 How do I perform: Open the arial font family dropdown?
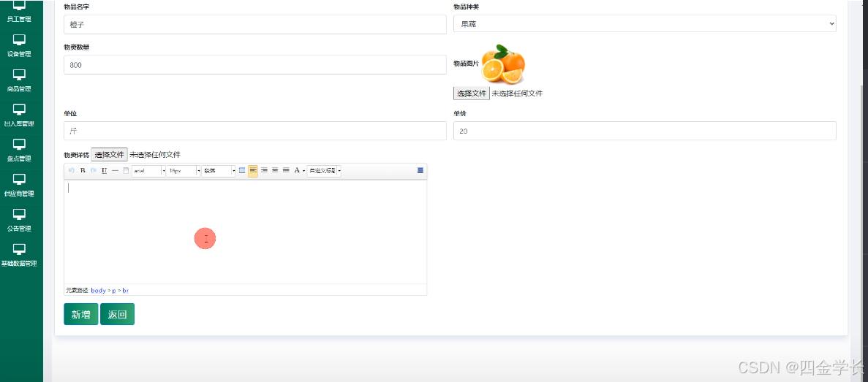click(x=148, y=171)
